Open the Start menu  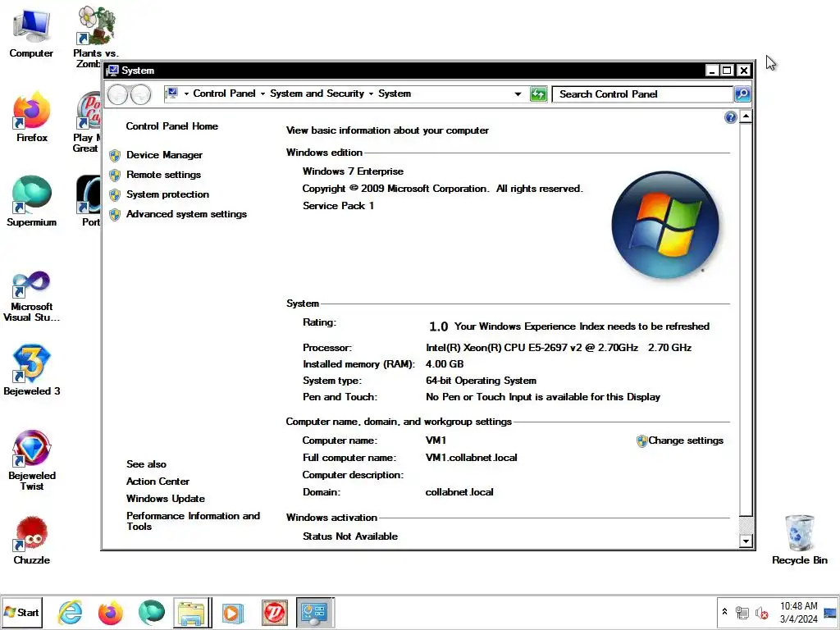[21, 612]
